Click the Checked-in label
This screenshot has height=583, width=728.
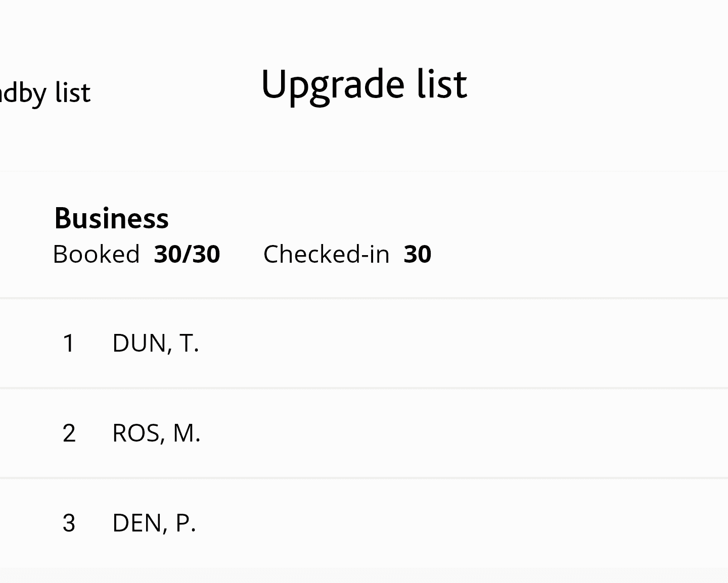[x=326, y=254]
